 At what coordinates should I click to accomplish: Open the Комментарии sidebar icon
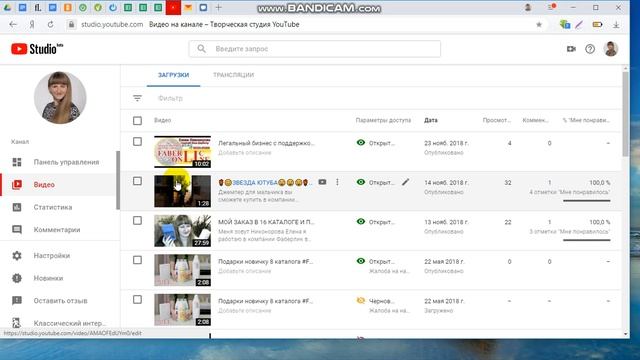coord(17,229)
